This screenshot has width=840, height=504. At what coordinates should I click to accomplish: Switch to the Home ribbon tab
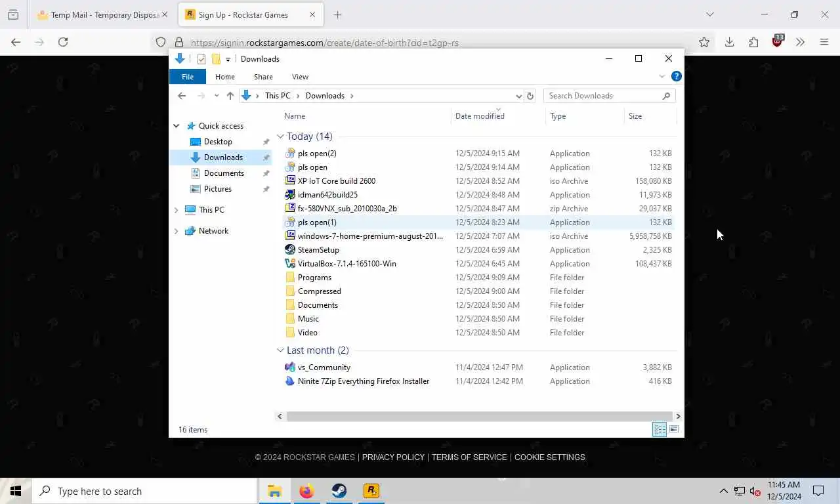pyautogui.click(x=225, y=77)
